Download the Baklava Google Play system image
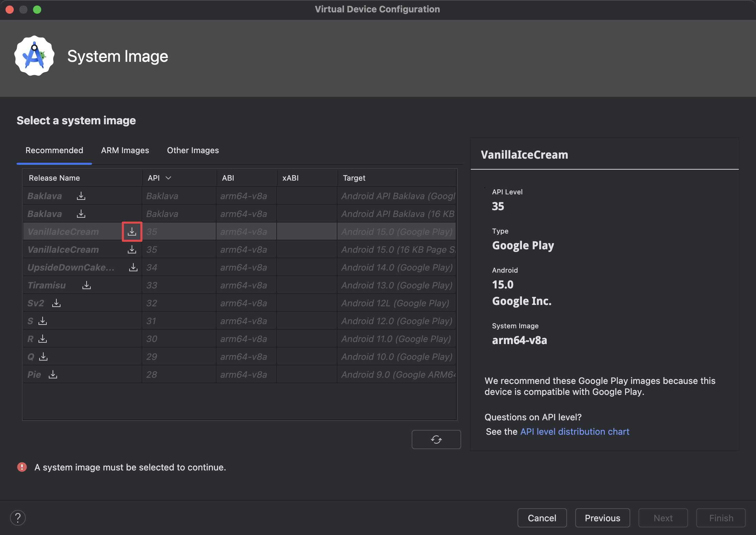The width and height of the screenshot is (756, 535). [x=81, y=196]
